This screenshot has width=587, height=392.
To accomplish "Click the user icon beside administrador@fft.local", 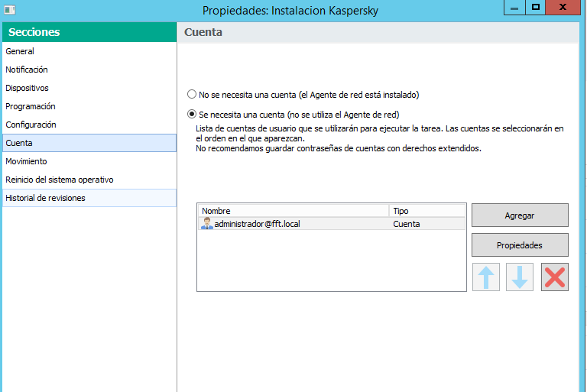I will 206,224.
